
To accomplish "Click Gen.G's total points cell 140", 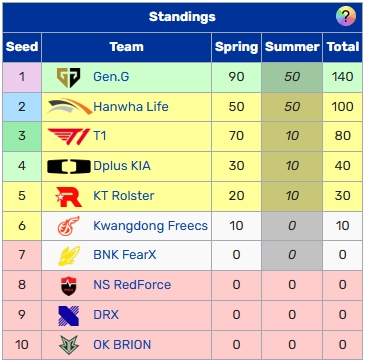I will click(x=343, y=77).
